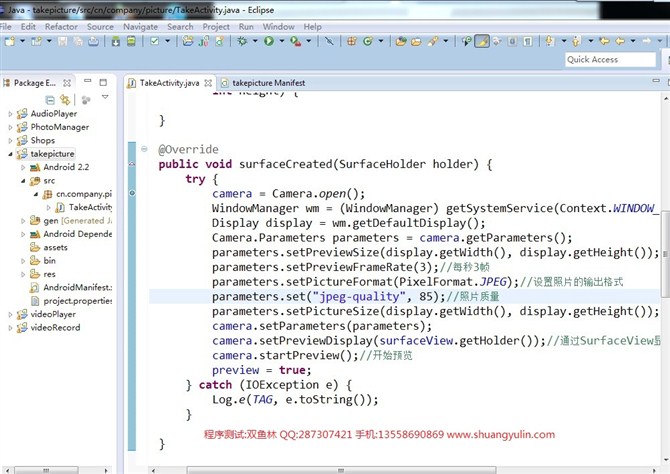670x474 pixels.
Task: Open the Android SDK Manager icon
Action: click(x=115, y=41)
